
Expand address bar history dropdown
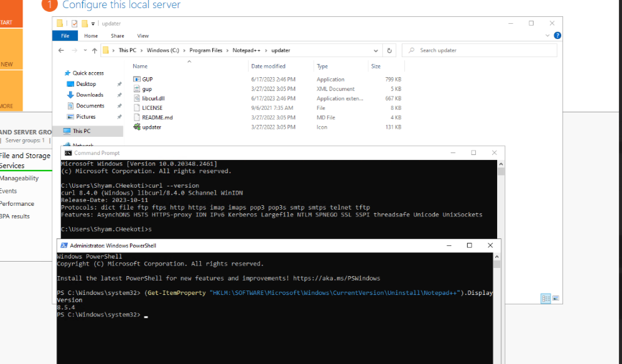click(x=376, y=51)
